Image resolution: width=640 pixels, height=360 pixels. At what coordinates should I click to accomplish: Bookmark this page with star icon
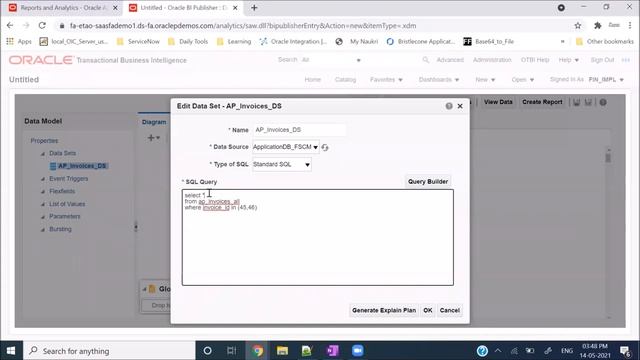pyautogui.click(x=578, y=25)
